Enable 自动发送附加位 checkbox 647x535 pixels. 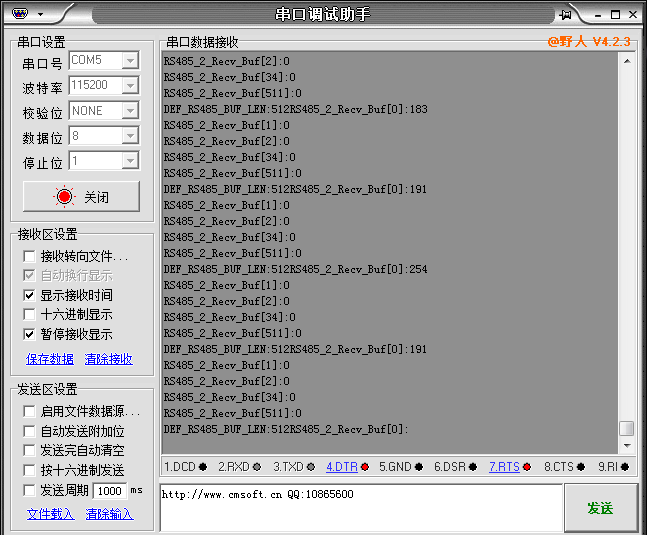pyautogui.click(x=29, y=431)
